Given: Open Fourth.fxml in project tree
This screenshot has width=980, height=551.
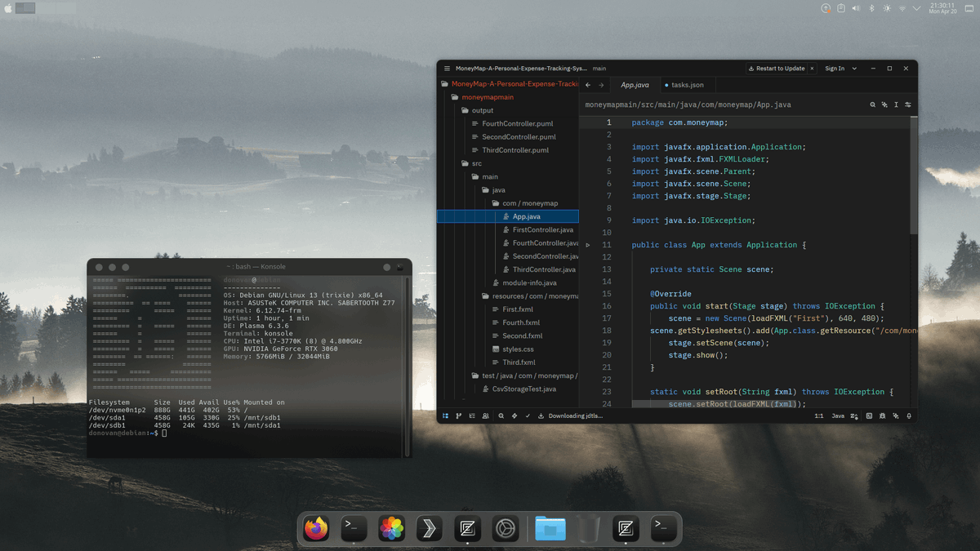Looking at the screenshot, I should [508, 322].
